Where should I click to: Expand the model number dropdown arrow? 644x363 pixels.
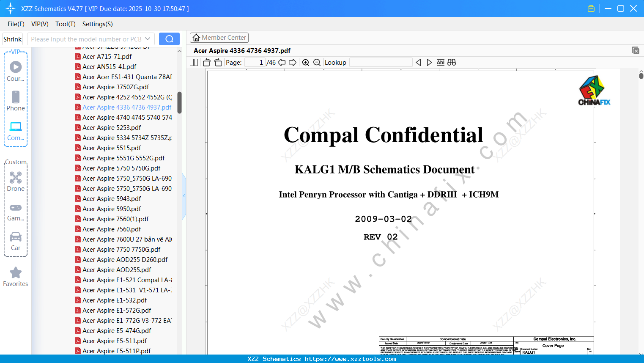pyautogui.click(x=148, y=39)
